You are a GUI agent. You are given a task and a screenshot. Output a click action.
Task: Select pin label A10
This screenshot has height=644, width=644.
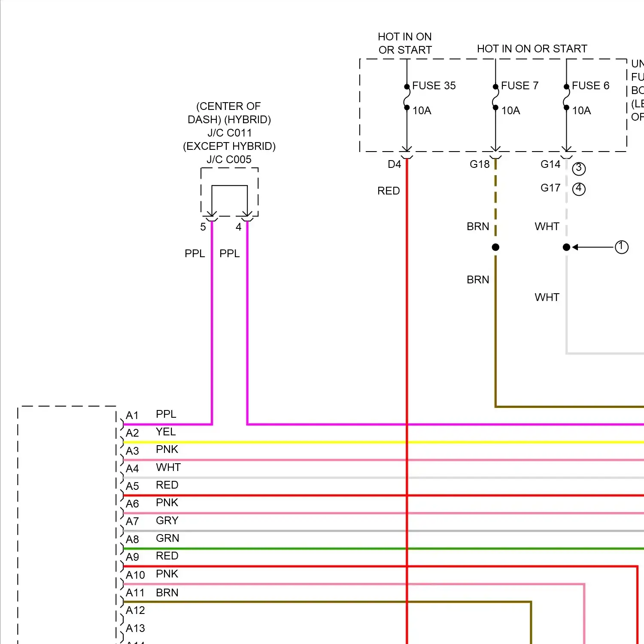pyautogui.click(x=135, y=575)
